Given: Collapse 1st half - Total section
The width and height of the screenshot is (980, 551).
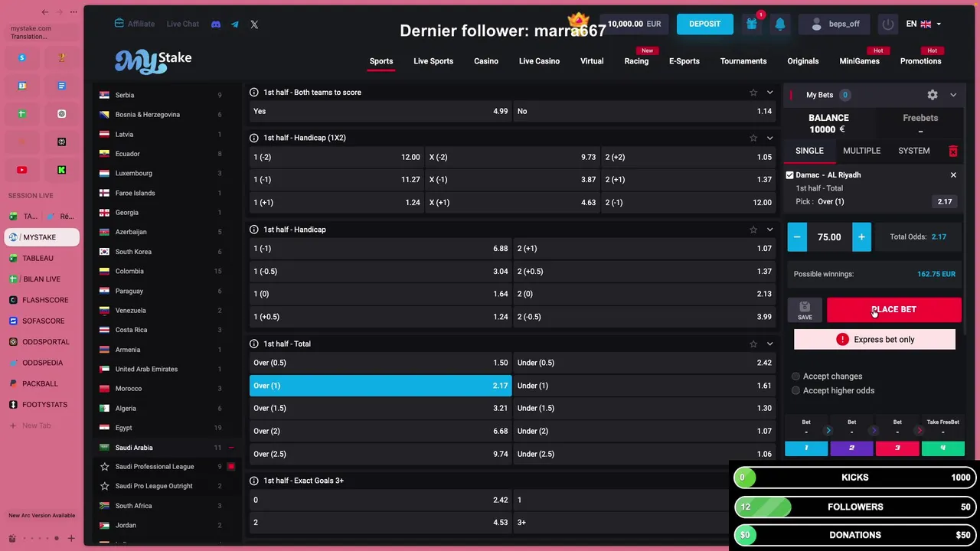Looking at the screenshot, I should 769,344.
